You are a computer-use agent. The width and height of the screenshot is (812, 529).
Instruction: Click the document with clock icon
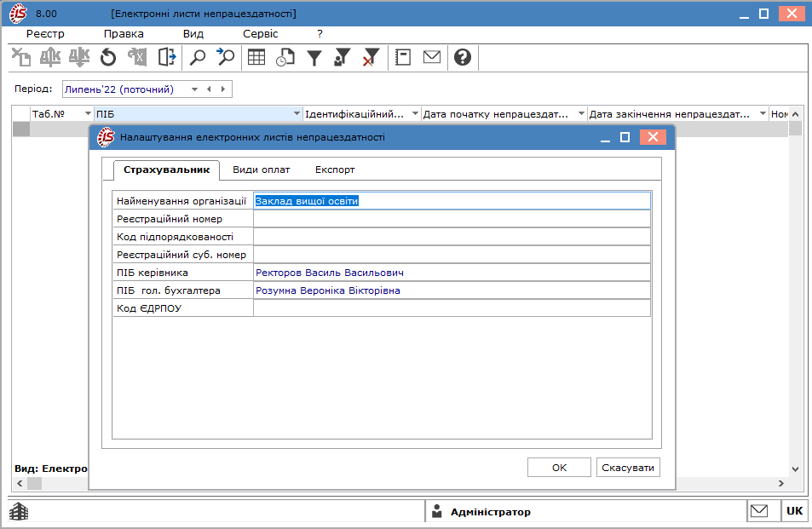point(285,57)
